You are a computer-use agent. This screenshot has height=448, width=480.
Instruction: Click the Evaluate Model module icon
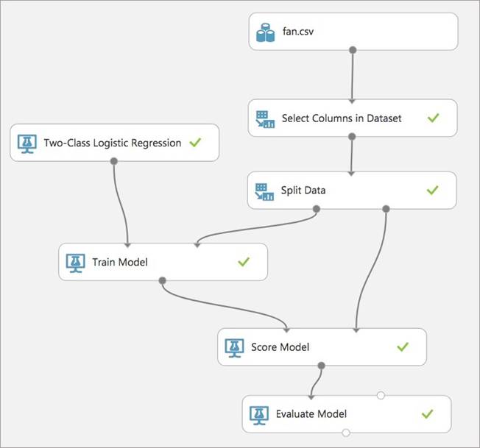[258, 414]
